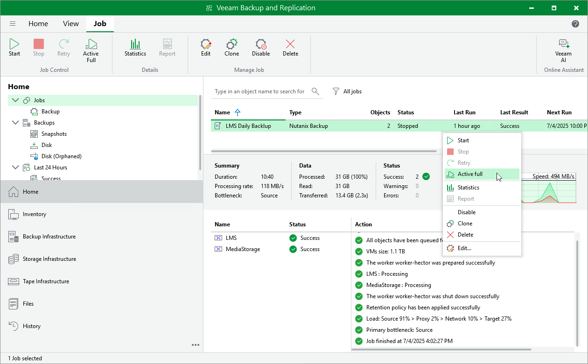Screen dimensions: 588x364
Task: Collapse the Last 24 Hours node
Action: (x=15, y=168)
